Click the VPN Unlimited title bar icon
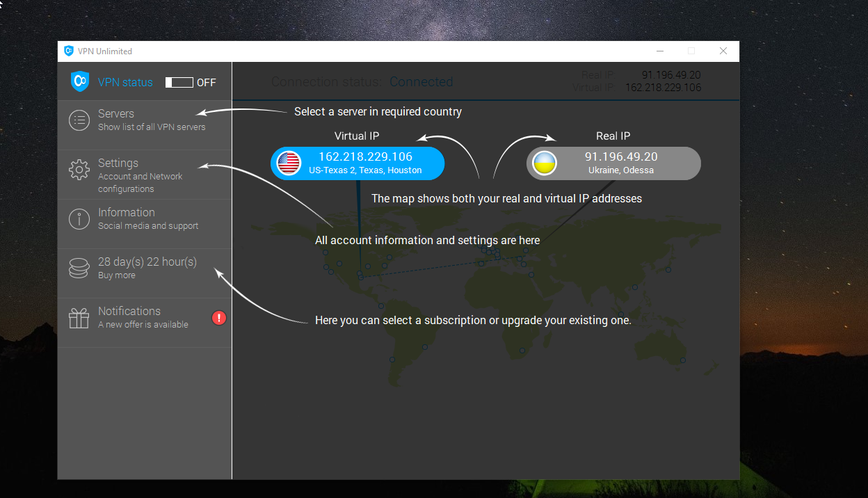Viewport: 868px width, 498px height. [69, 51]
